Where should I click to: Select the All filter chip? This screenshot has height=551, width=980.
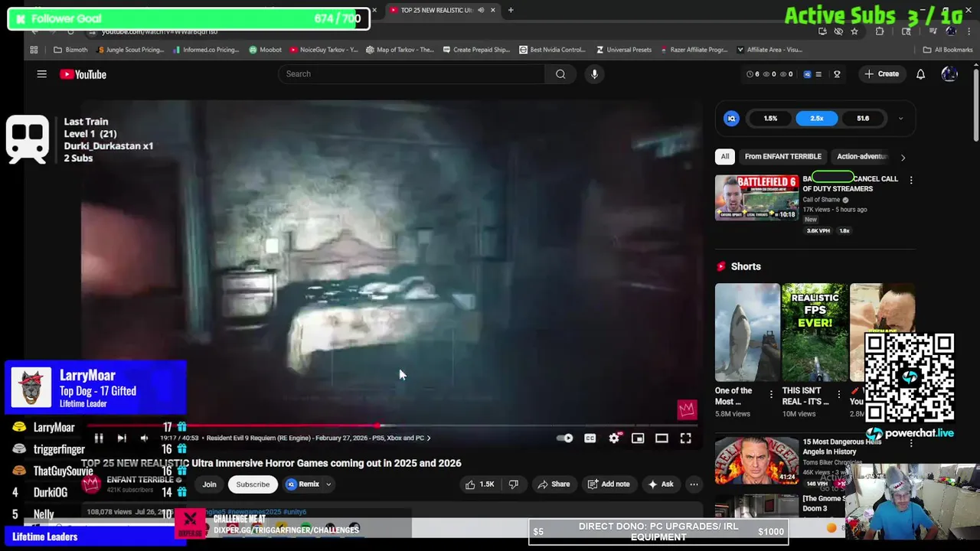point(724,156)
